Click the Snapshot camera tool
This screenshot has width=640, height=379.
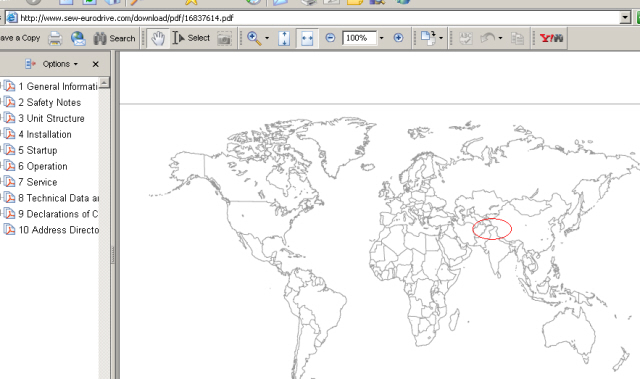(224, 38)
